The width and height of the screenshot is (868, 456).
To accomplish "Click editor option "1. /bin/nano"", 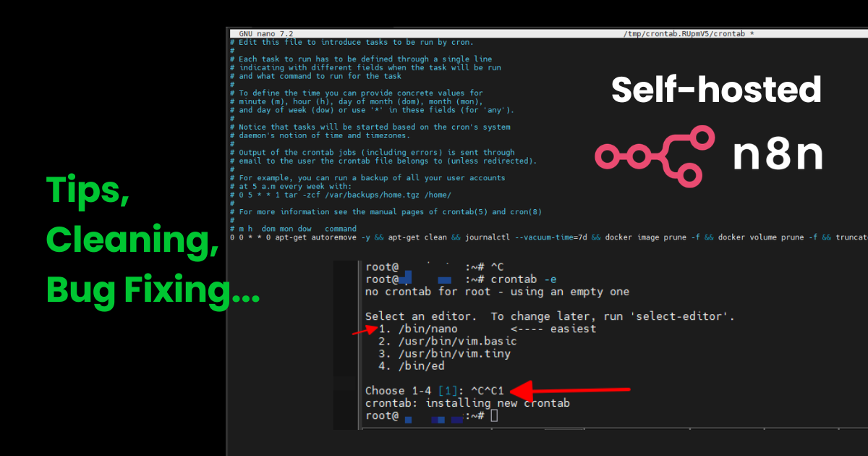I will 417,329.
